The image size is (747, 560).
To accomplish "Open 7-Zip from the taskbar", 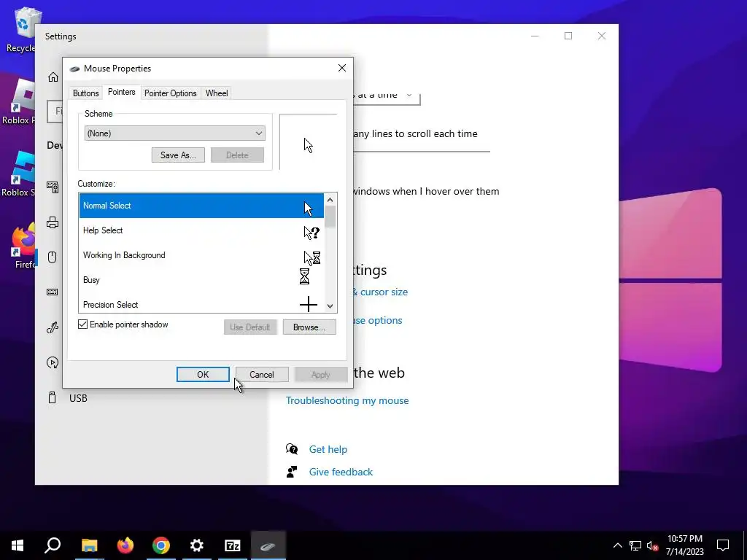I will point(233,545).
